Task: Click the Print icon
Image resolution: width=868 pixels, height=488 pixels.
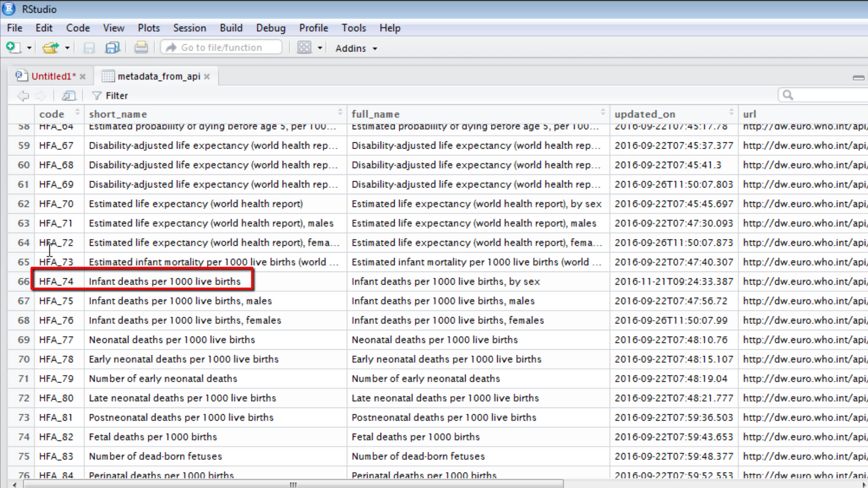Action: pyautogui.click(x=141, y=47)
